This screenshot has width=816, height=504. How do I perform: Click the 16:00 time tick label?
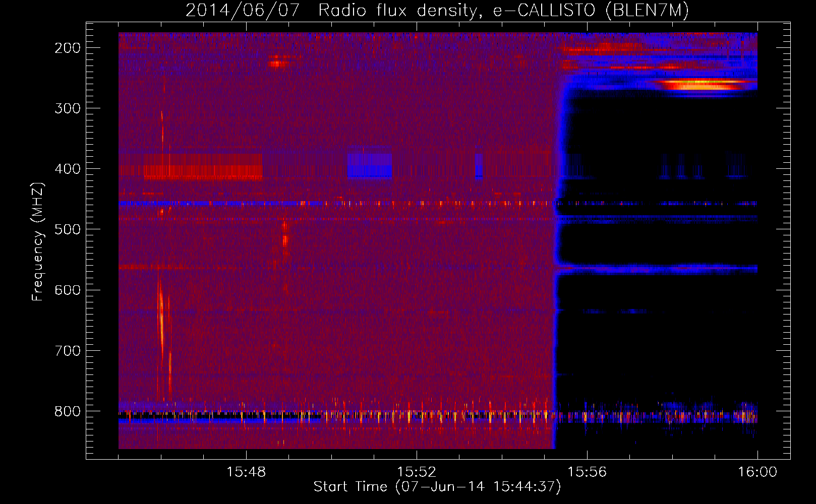(757, 472)
